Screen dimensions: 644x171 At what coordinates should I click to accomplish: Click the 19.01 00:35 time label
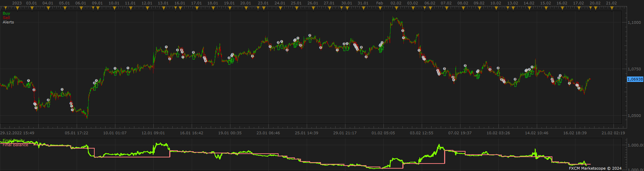tap(230, 133)
